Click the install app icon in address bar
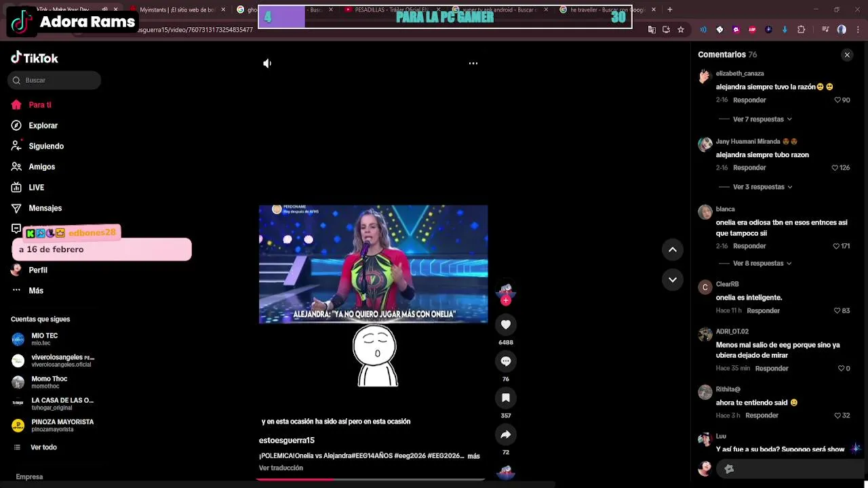This screenshot has height=488, width=868. coord(666,30)
